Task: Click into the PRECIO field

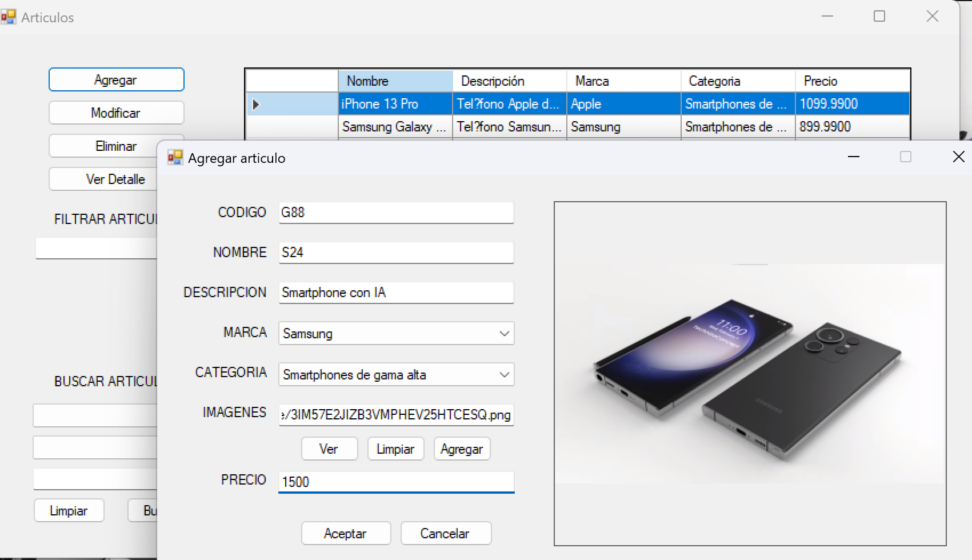Action: coord(396,482)
